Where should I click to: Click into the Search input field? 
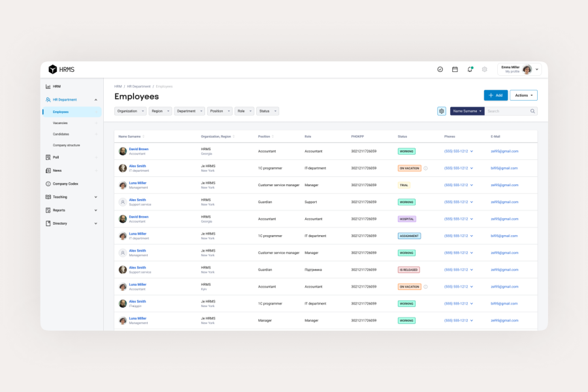coord(506,111)
